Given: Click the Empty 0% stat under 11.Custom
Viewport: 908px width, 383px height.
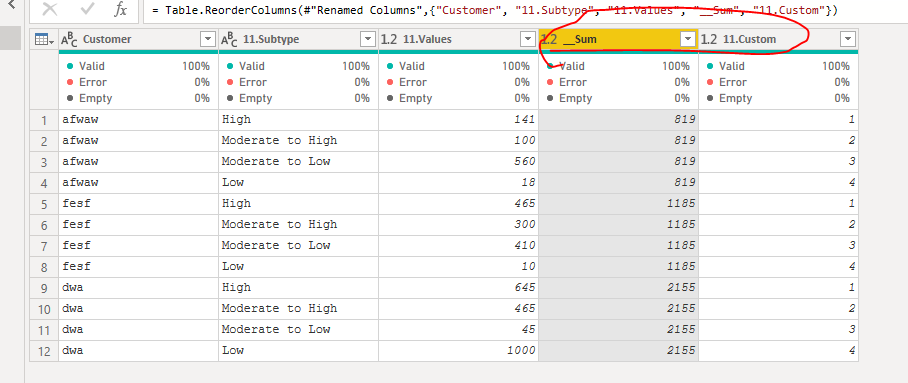Looking at the screenshot, I should [778, 99].
